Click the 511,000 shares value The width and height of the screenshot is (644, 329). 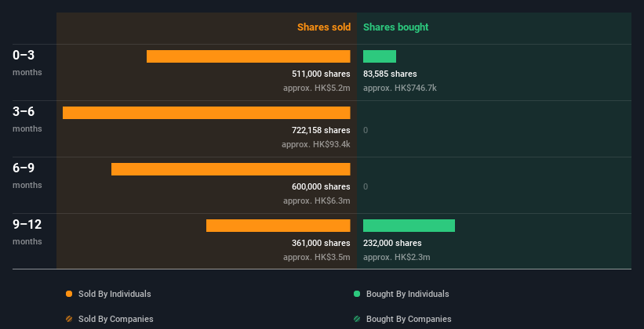[321, 74]
